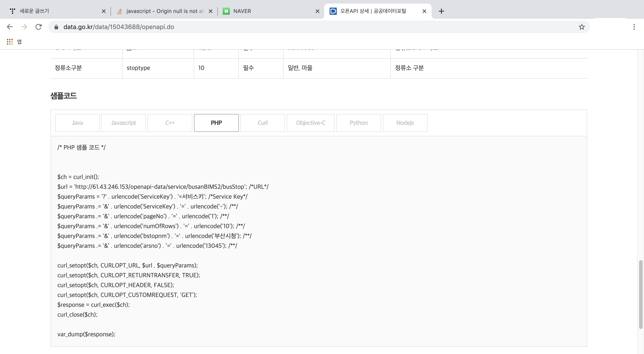Bookmark this page with the star icon
644x354 pixels.
click(x=581, y=27)
